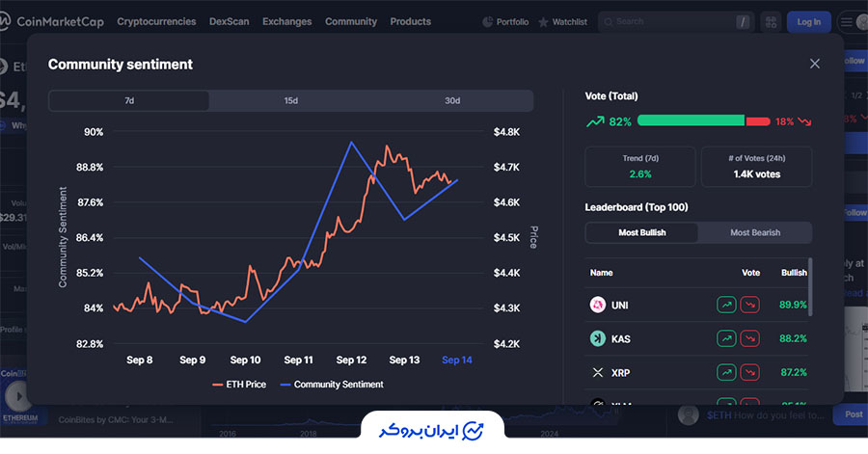The height and width of the screenshot is (454, 868).
Task: Vote bearish on XRP
Action: 748,372
